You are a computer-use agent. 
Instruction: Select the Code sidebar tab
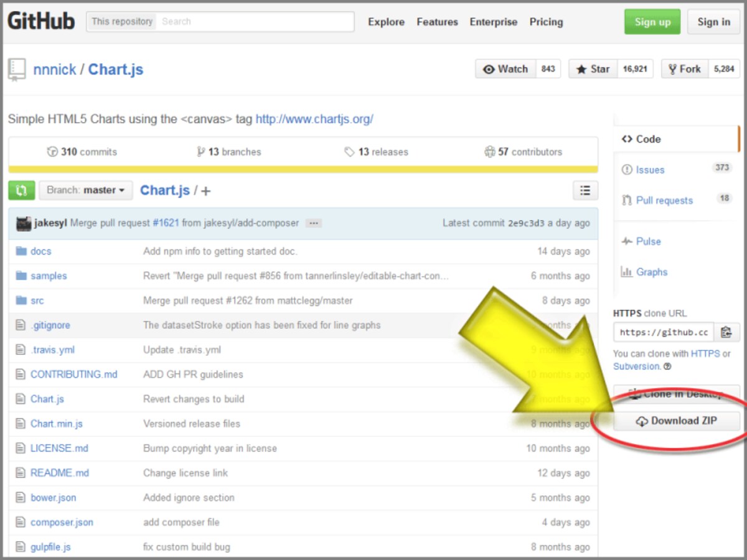pyautogui.click(x=677, y=139)
